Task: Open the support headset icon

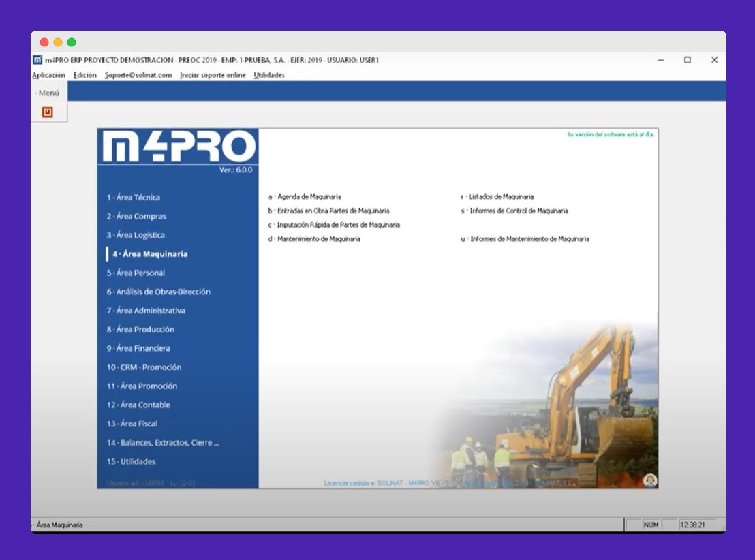Action: (650, 480)
